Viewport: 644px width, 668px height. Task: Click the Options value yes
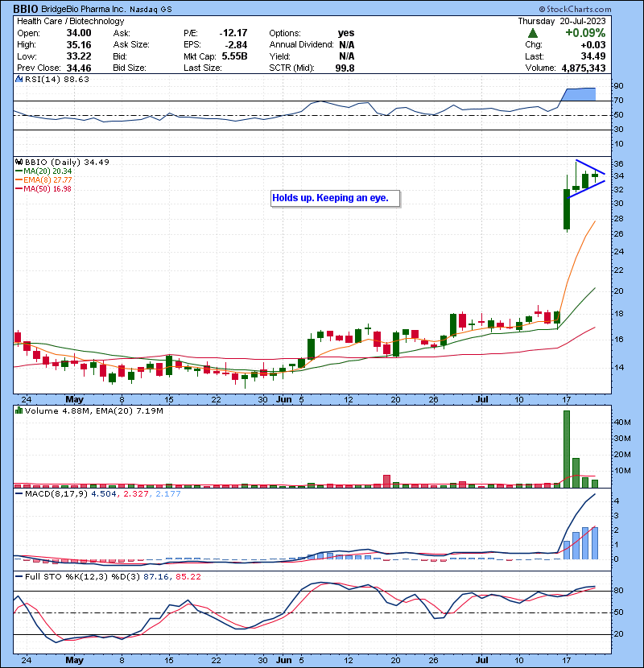[x=346, y=33]
